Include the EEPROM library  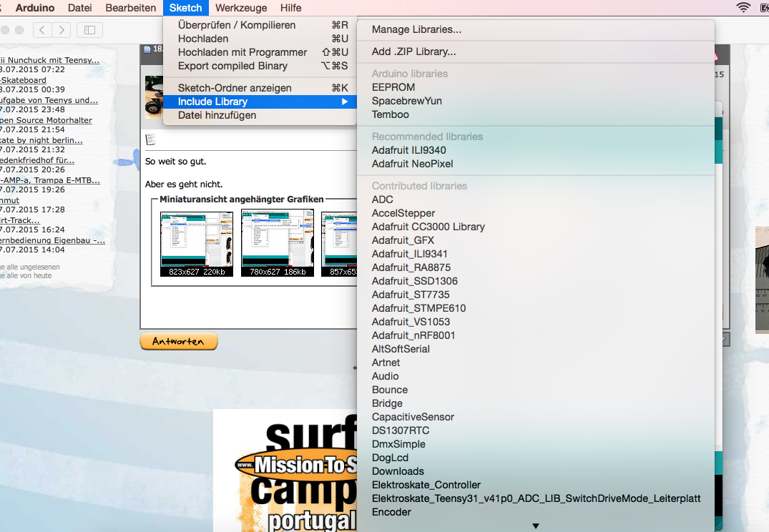pyautogui.click(x=536, y=87)
